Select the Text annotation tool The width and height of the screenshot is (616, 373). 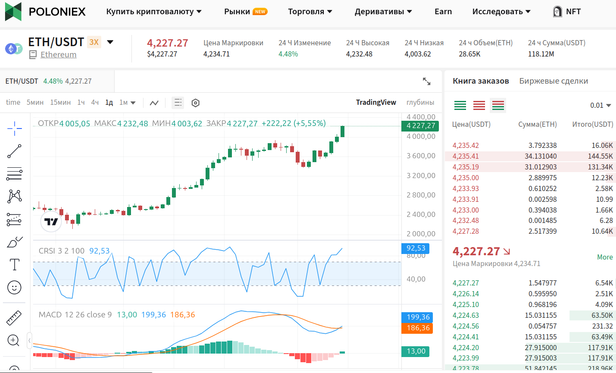[15, 265]
